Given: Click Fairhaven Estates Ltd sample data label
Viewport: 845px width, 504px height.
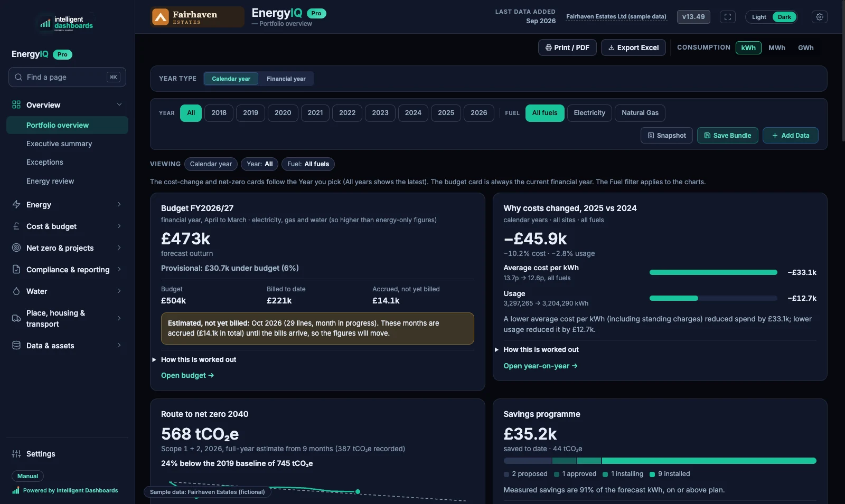Looking at the screenshot, I should pos(616,16).
